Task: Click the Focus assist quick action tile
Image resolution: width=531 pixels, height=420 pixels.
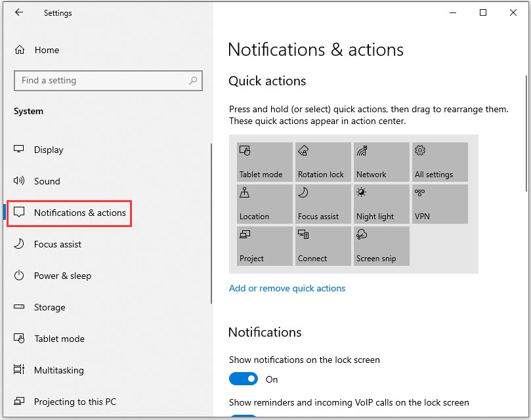Action: (322, 203)
